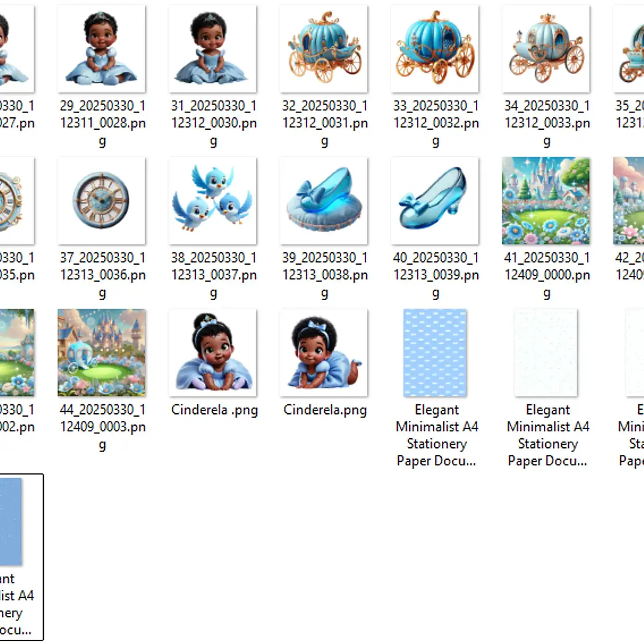
Task: Click the filename 29_20250330_112311_0028.png
Action: 102,123
